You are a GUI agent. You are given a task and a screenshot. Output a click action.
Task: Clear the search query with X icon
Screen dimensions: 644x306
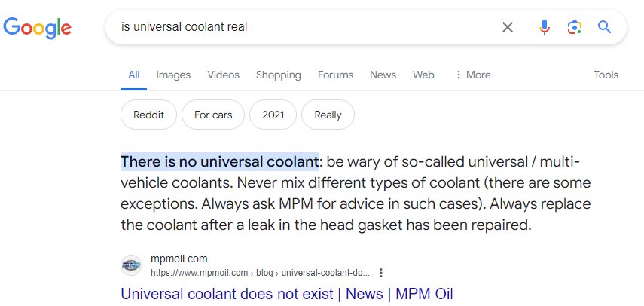coord(508,28)
